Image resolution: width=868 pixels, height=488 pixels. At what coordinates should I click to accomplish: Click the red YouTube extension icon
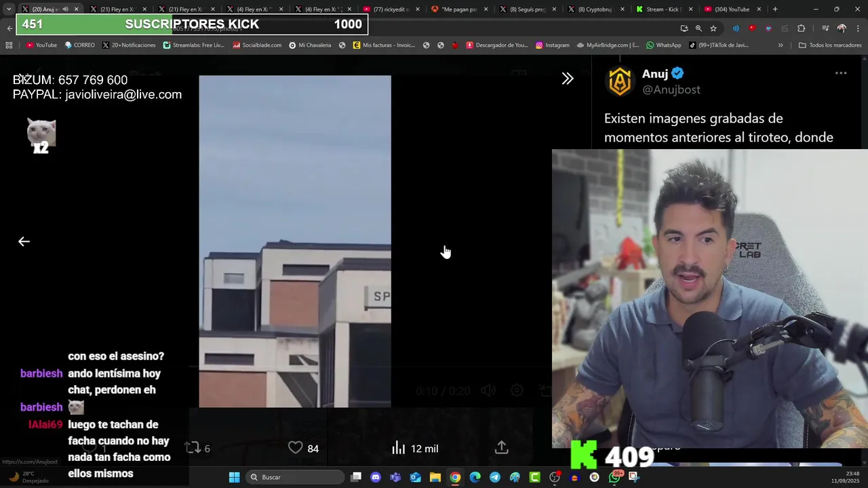pos(751,28)
